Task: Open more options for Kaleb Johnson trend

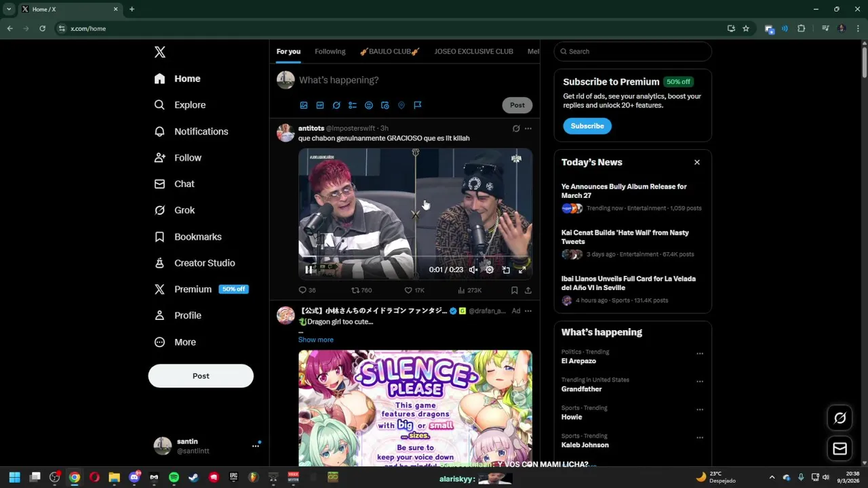Action: (700, 438)
